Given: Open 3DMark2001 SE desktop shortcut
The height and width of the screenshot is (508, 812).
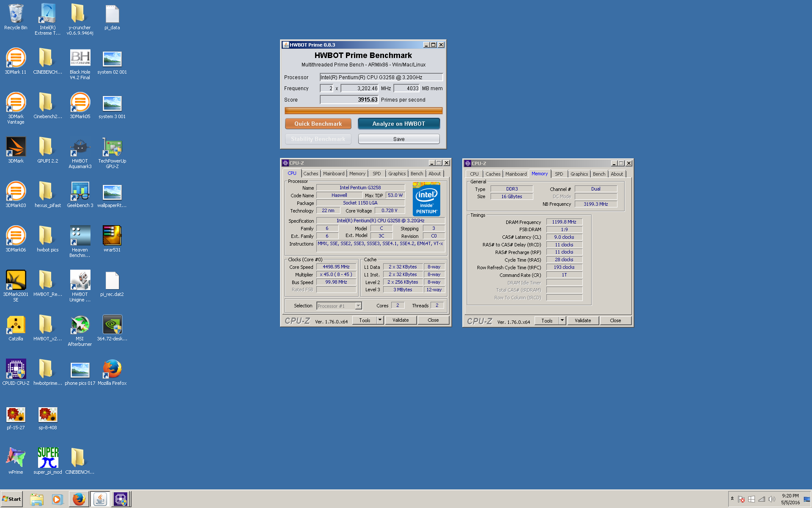Looking at the screenshot, I should (16, 286).
